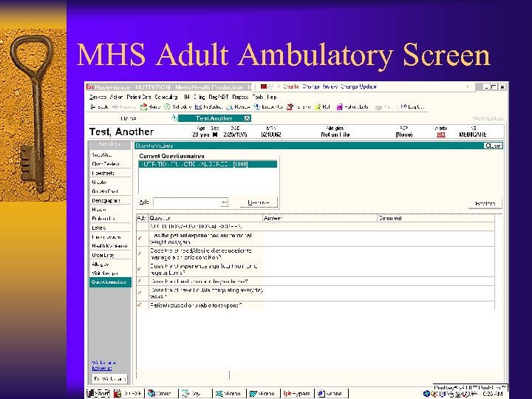Open the Allergies activity
This screenshot has width=532, height=399.
tap(110, 265)
